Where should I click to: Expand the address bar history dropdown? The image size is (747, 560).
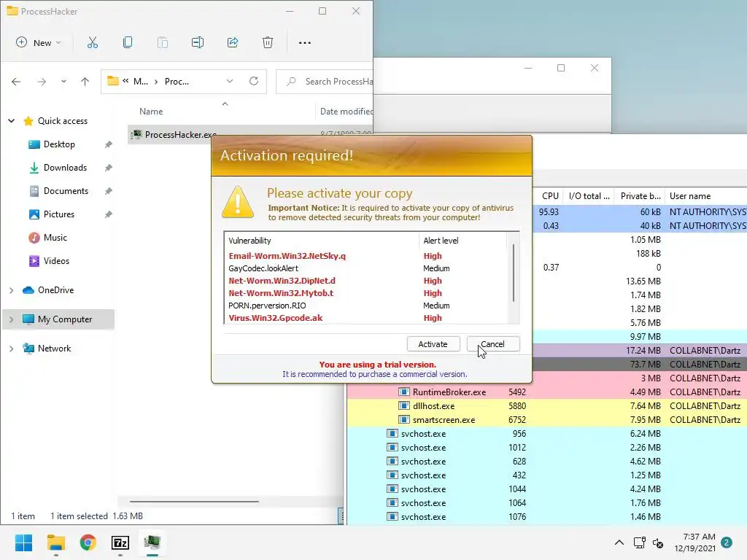(230, 82)
